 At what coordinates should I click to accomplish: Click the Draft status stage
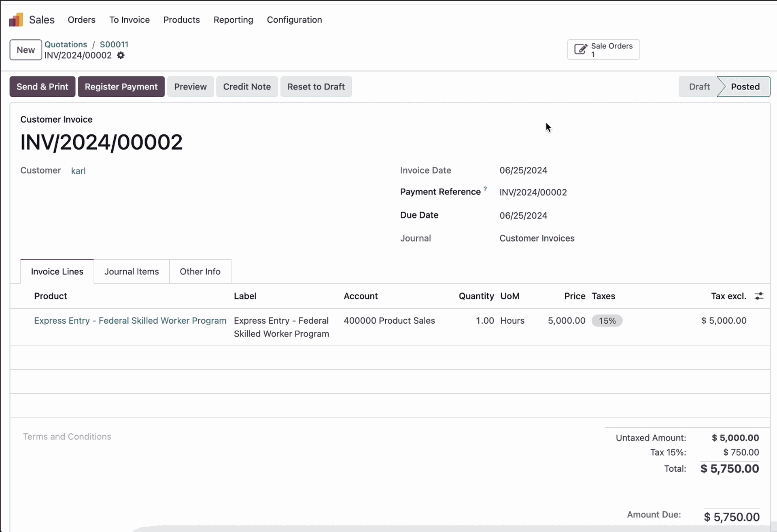699,87
